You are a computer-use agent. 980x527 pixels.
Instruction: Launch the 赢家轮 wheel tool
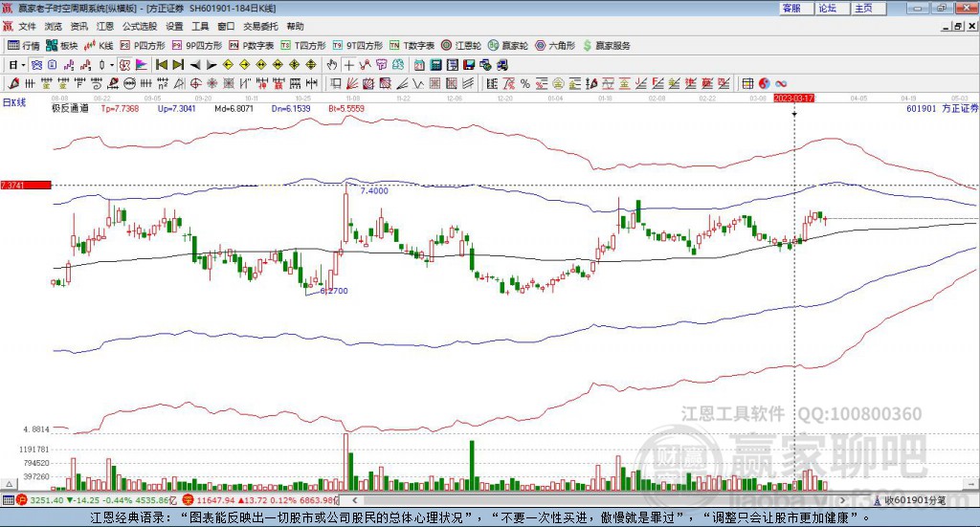tap(508, 46)
